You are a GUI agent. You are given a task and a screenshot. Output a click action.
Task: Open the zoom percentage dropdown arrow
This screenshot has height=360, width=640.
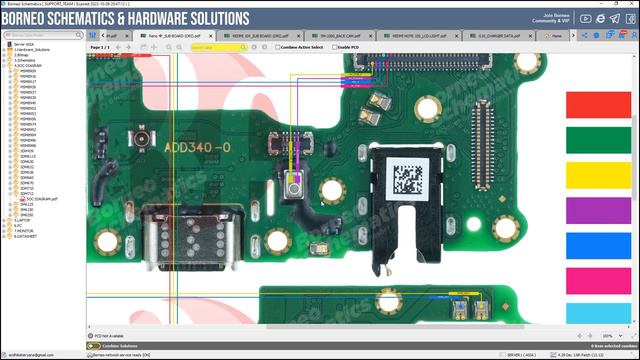point(620,336)
